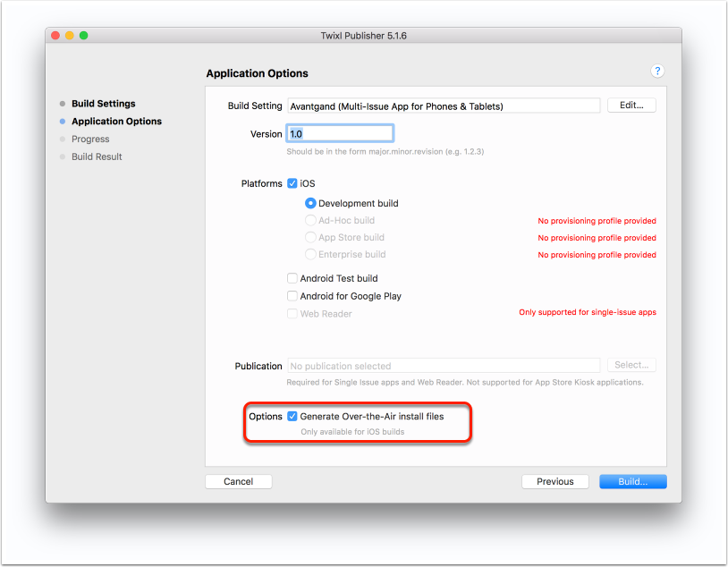The image size is (728, 567).
Task: Maximize window with the green button
Action: (83, 35)
